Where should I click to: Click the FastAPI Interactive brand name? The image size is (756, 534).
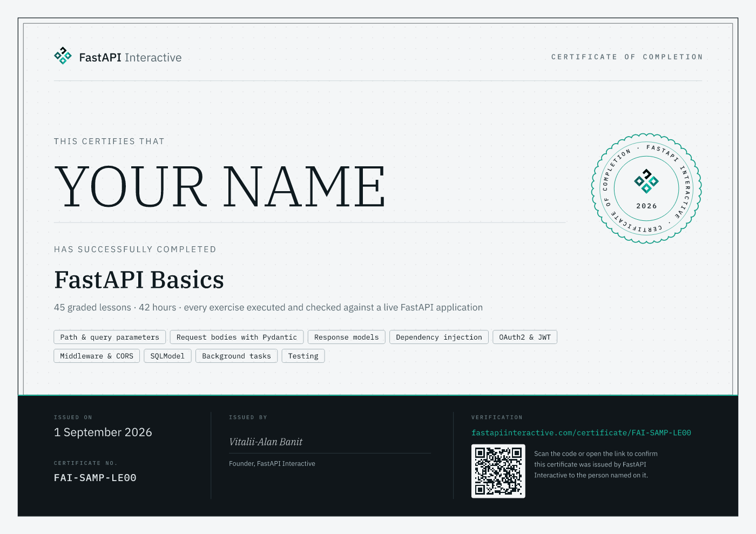point(130,58)
